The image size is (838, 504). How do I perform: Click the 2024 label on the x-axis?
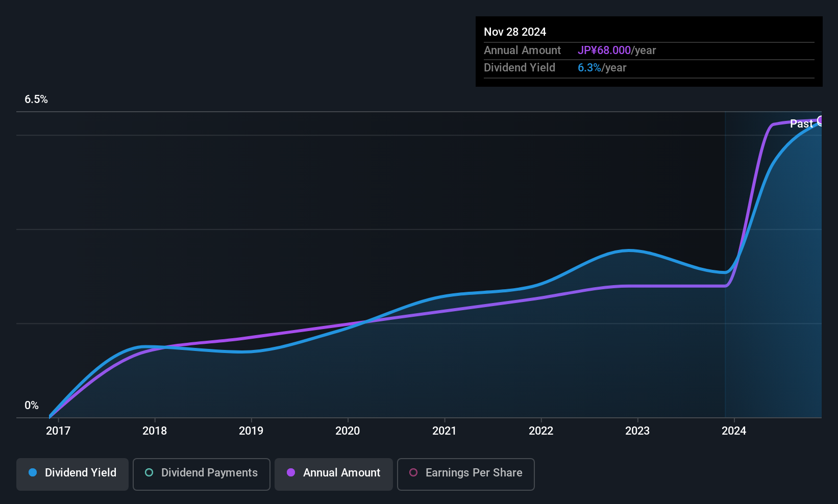pos(734,431)
